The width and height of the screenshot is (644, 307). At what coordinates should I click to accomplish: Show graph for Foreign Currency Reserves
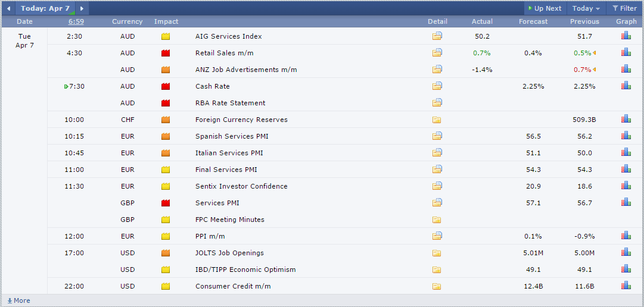coord(626,120)
